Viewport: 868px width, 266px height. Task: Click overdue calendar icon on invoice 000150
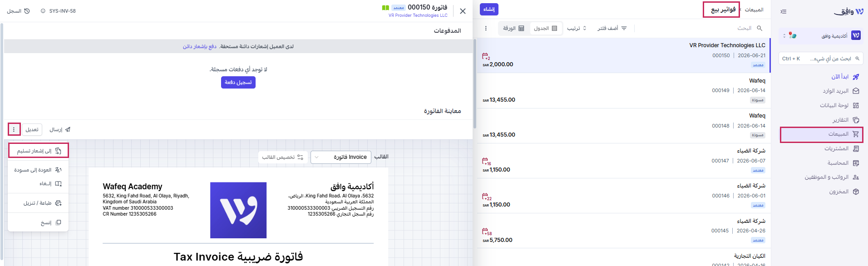[x=486, y=56]
